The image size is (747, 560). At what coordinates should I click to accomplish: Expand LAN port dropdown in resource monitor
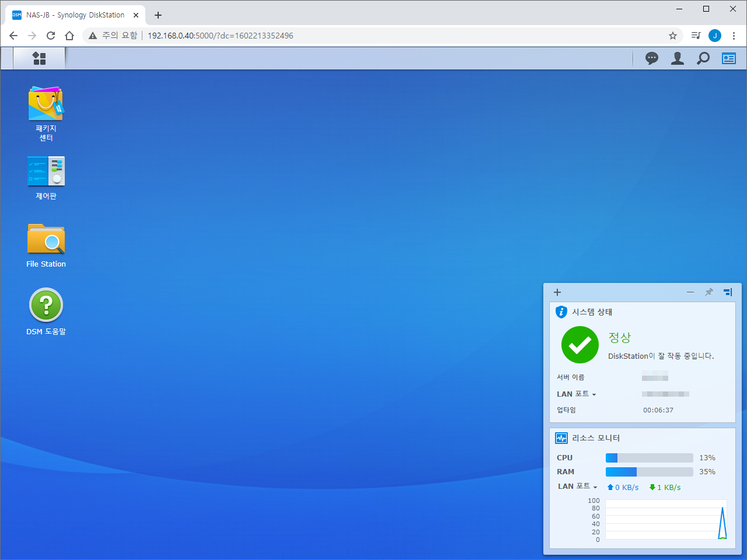click(x=578, y=487)
